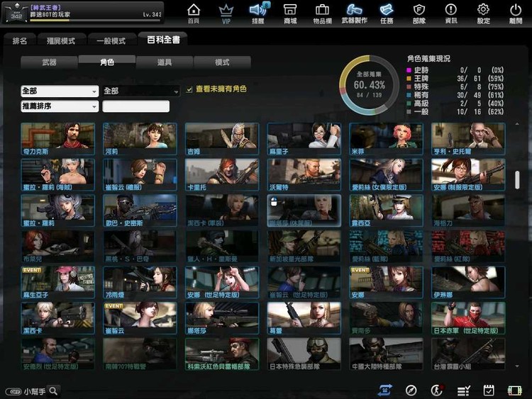The height and width of the screenshot is (399, 532).
Task: Click the 離開 power exit icon
Action: tap(516, 13)
